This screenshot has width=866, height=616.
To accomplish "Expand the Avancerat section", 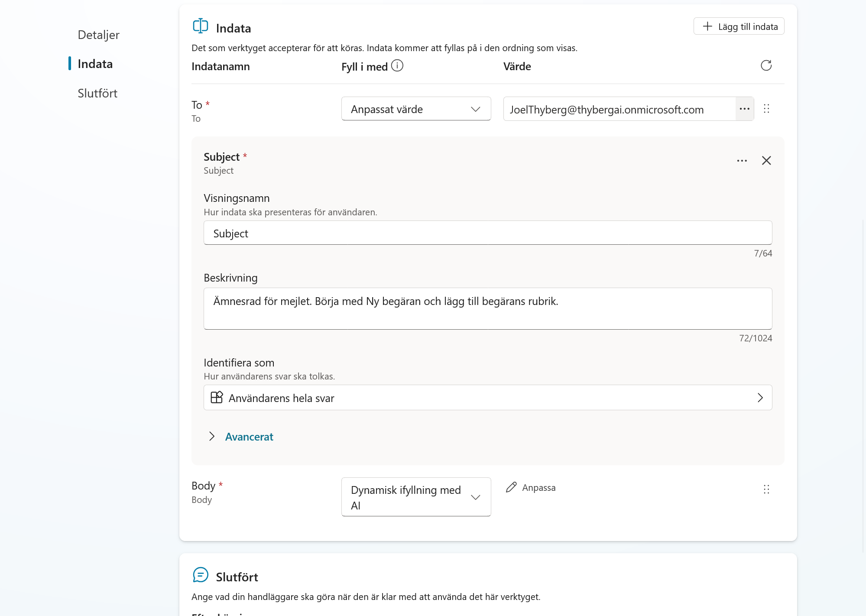I will [241, 437].
